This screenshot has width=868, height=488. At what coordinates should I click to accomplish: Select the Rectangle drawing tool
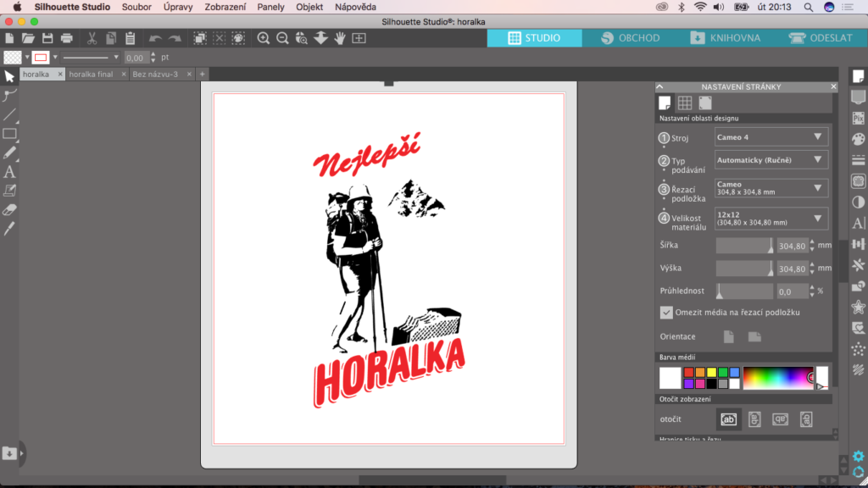9,134
